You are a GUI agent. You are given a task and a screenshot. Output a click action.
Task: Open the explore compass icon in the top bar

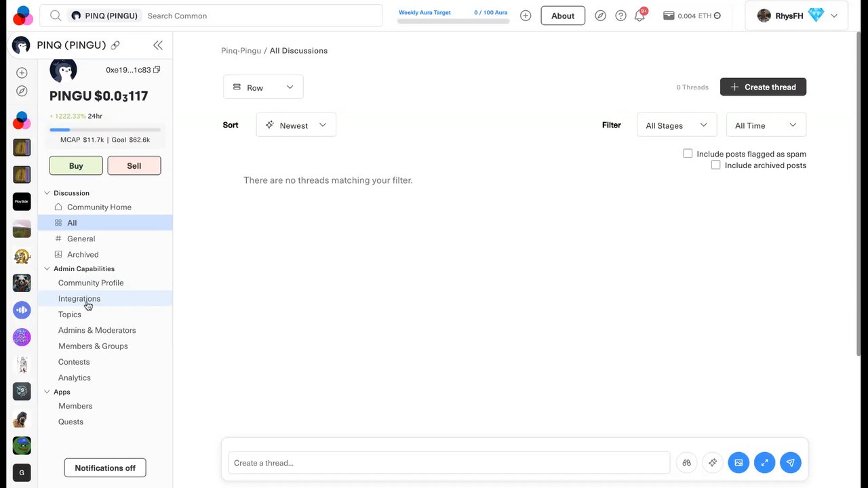tap(600, 16)
